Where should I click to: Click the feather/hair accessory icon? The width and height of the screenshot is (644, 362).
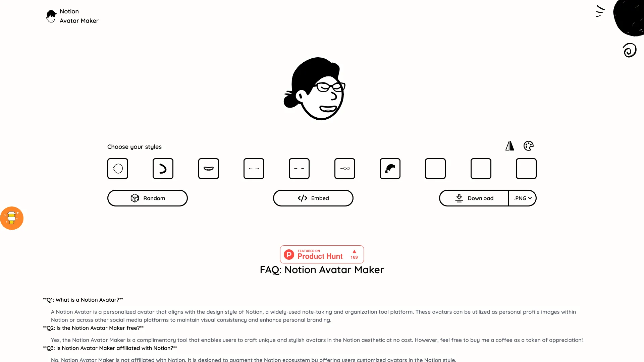pos(390,168)
